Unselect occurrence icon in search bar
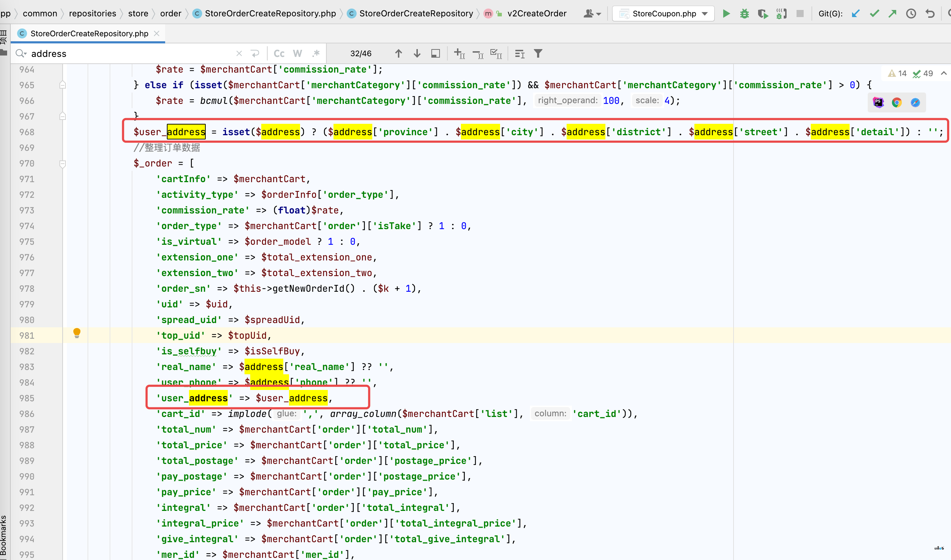The image size is (951, 560). [478, 54]
